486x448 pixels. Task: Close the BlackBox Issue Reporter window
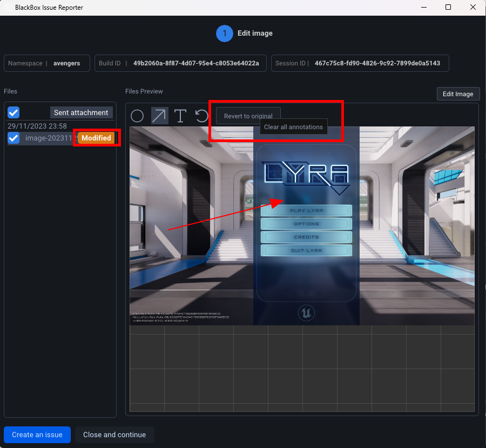pyautogui.click(x=473, y=7)
